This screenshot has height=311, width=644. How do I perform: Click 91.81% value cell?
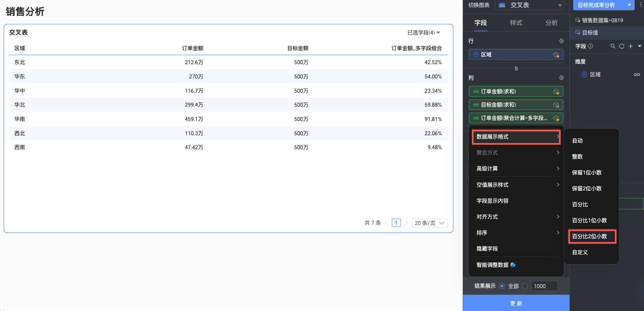433,119
